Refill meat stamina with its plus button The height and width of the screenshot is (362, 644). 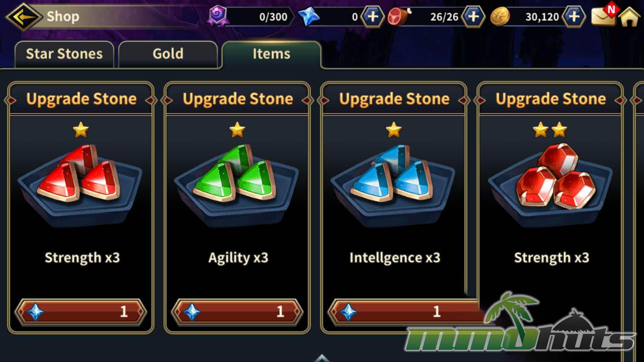coord(473,16)
